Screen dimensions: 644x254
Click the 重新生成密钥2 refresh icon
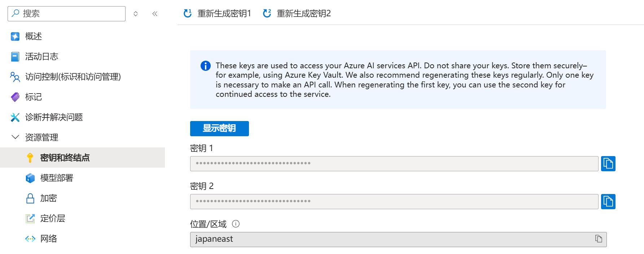click(x=267, y=13)
